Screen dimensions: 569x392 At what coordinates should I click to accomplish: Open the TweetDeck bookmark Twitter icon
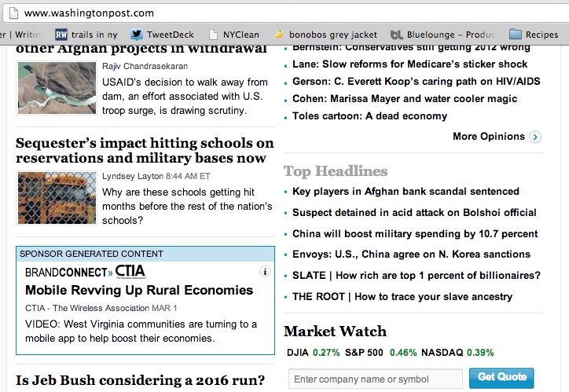pos(137,35)
